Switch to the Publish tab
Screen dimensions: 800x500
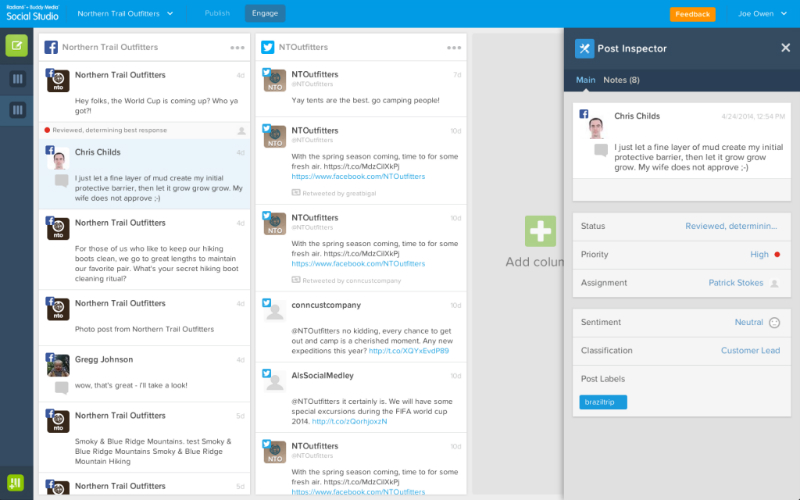click(217, 13)
